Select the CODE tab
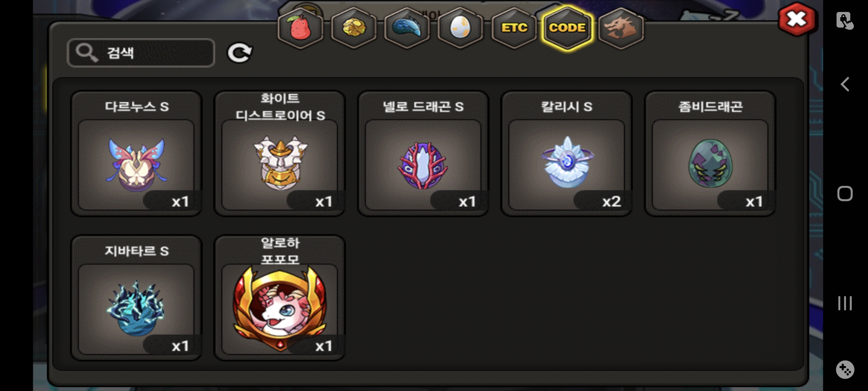The height and width of the screenshot is (391, 868). [567, 28]
